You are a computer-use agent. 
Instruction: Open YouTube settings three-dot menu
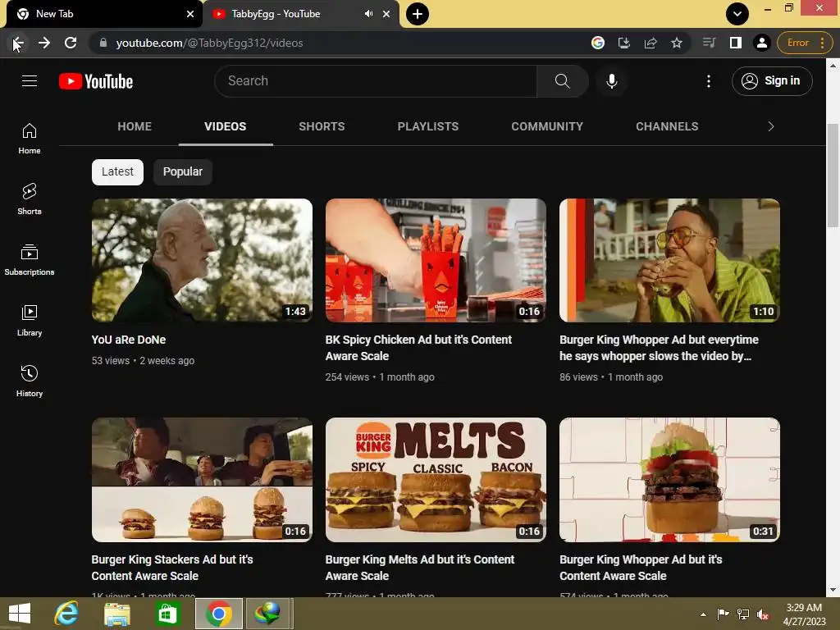(x=709, y=81)
